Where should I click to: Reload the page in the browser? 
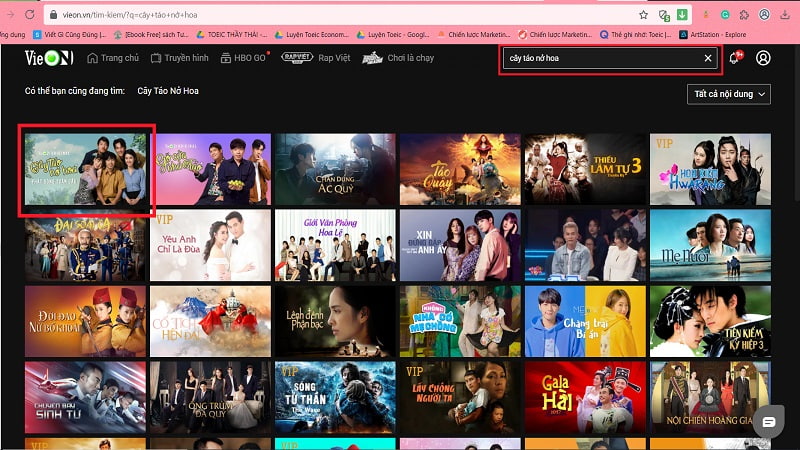(x=29, y=15)
